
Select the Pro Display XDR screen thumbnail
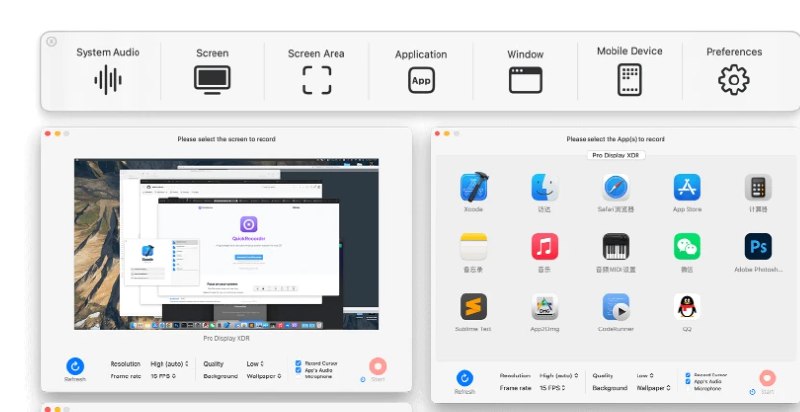point(227,244)
